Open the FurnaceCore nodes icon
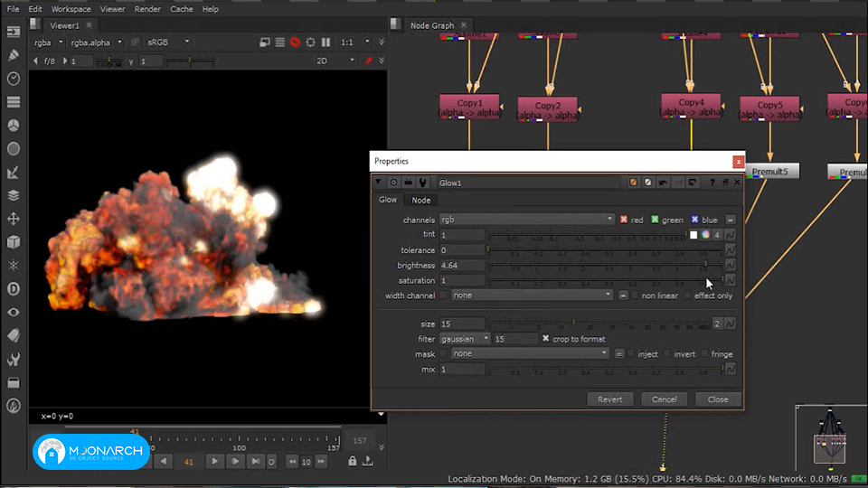 [14, 406]
